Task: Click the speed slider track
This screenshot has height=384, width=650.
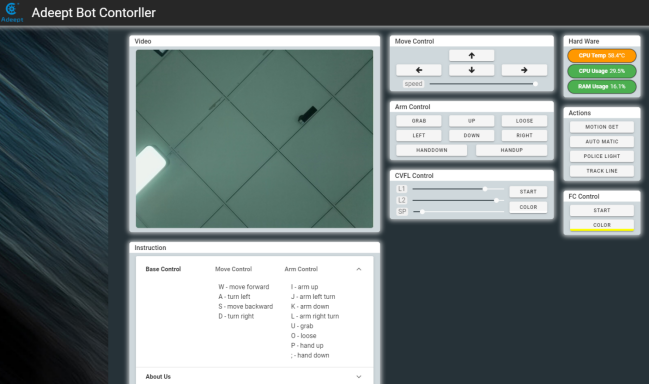Action: [x=483, y=84]
